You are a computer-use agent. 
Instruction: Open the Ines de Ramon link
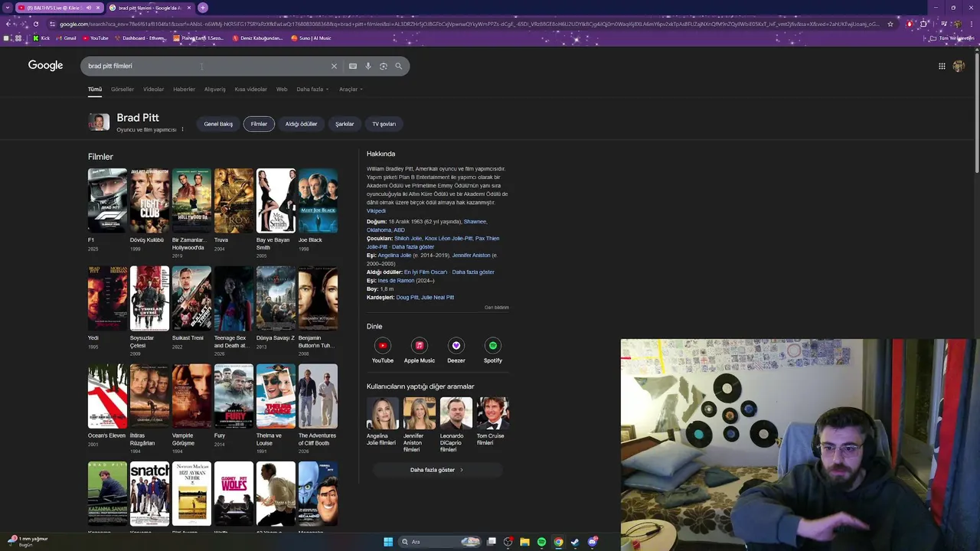point(396,281)
